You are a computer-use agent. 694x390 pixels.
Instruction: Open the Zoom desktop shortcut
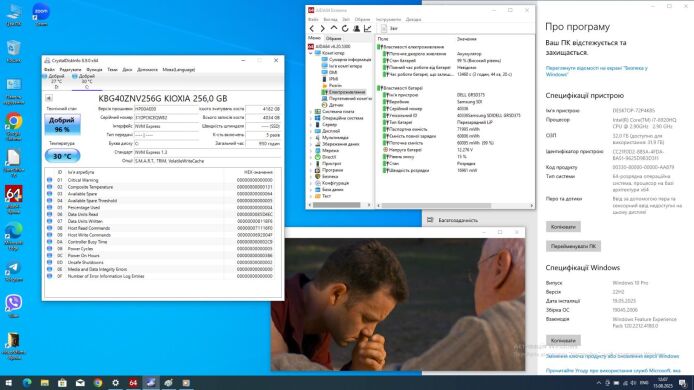(x=41, y=15)
